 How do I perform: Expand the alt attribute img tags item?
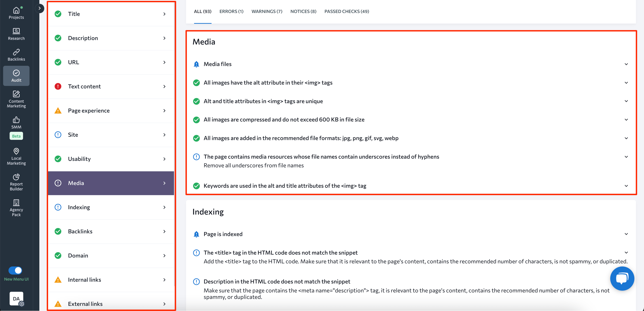[626, 83]
